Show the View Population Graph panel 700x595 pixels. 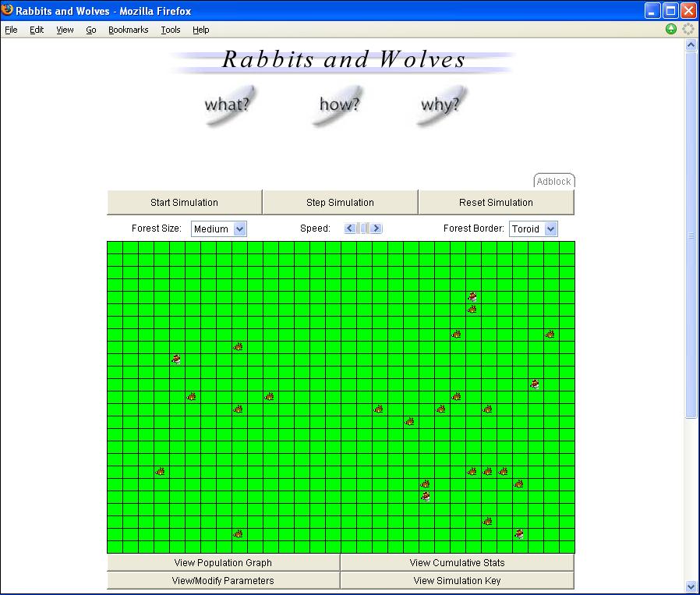[x=223, y=563]
